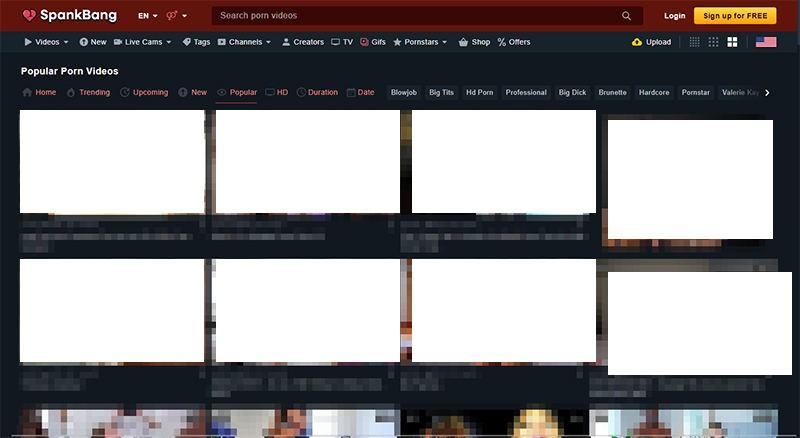Open the Tags page icon

187,42
